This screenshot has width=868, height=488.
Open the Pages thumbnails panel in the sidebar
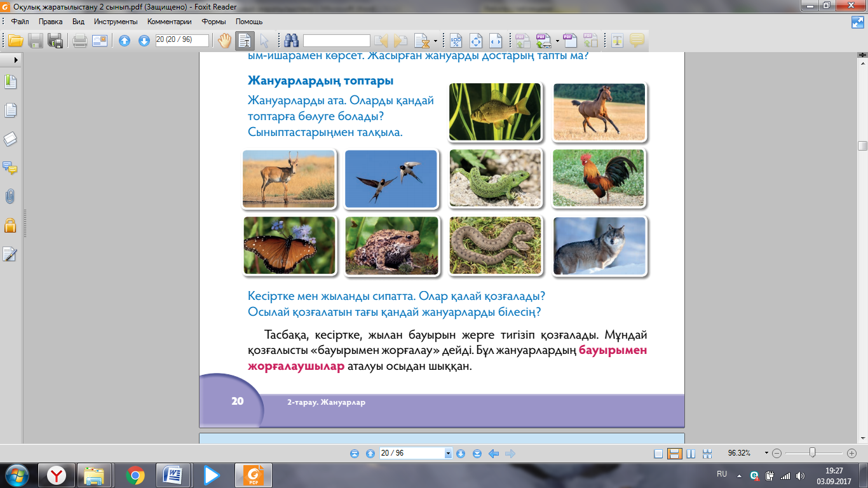[x=10, y=111]
